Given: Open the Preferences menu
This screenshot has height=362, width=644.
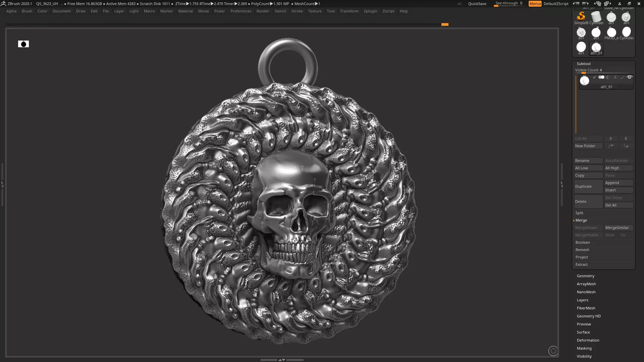Looking at the screenshot, I should point(240,11).
